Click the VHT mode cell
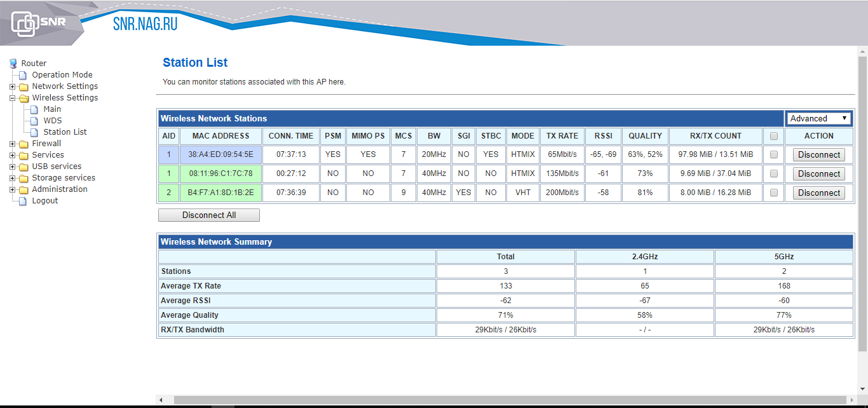Image resolution: width=868 pixels, height=408 pixels. click(x=522, y=193)
